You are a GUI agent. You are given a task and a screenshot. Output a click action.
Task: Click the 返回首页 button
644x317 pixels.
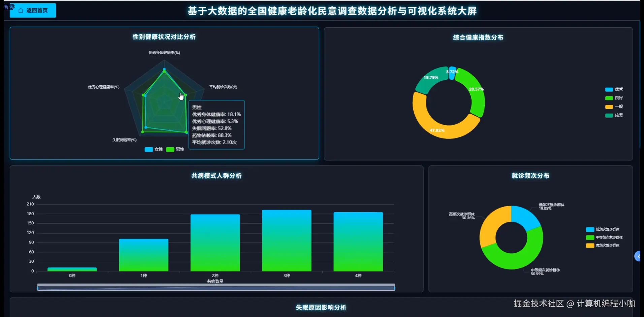[33, 10]
